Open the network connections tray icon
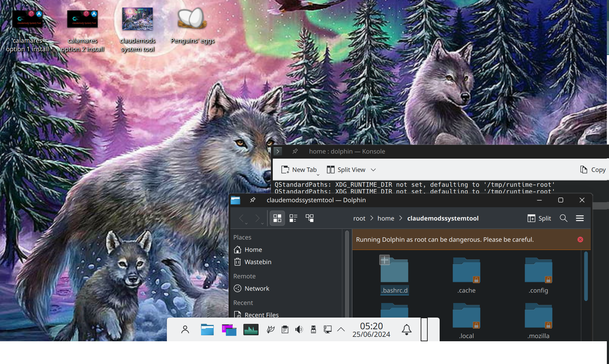Viewport: 609px width, 364px height. coord(327,329)
